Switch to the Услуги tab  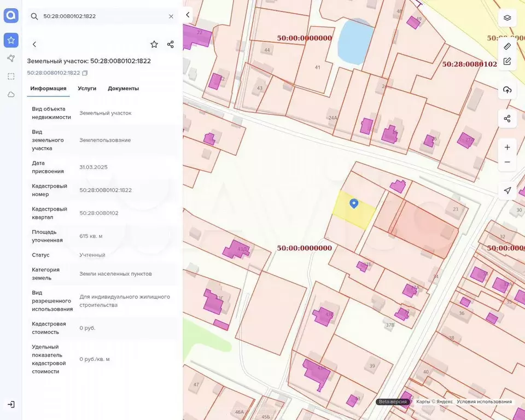pos(87,89)
